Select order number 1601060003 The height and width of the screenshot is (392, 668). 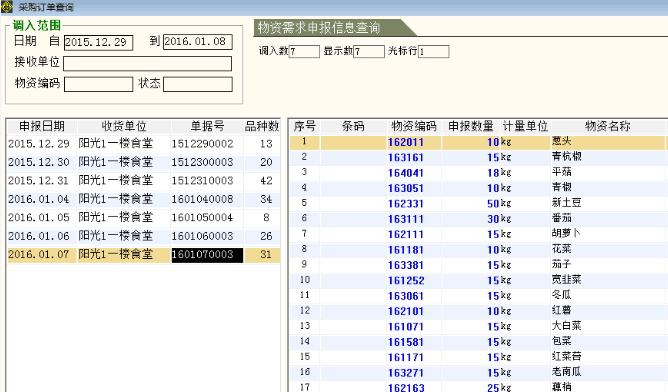pyautogui.click(x=202, y=236)
